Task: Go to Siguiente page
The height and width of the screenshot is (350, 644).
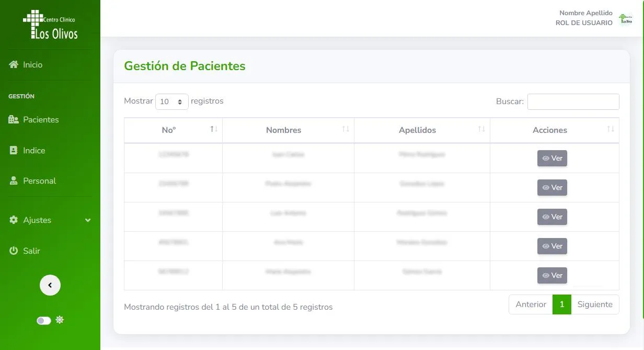Action: 595,304
